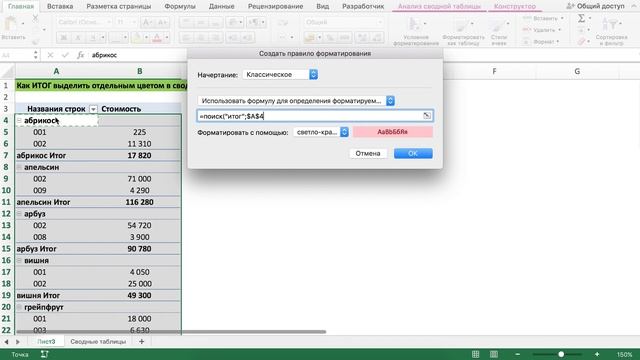Toggle Bold formatting in the ribbon
The height and width of the screenshot is (360, 640).
[64, 38]
